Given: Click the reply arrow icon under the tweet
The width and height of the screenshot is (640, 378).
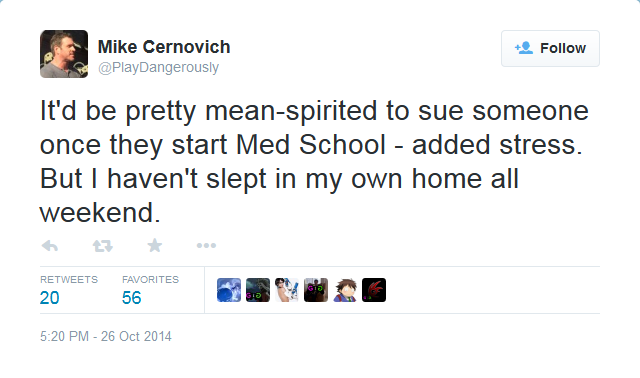Looking at the screenshot, I should point(50,246).
